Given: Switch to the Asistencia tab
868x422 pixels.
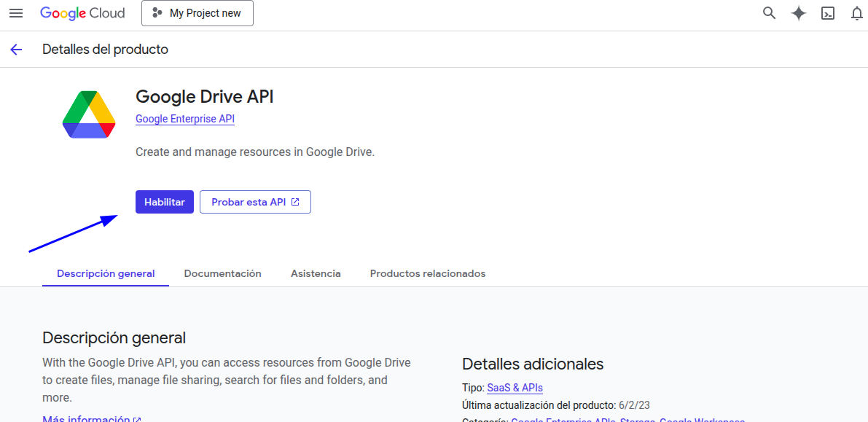Looking at the screenshot, I should tap(316, 273).
